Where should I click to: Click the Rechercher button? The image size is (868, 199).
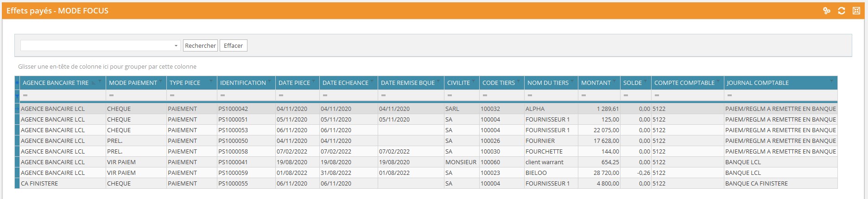[x=200, y=45]
